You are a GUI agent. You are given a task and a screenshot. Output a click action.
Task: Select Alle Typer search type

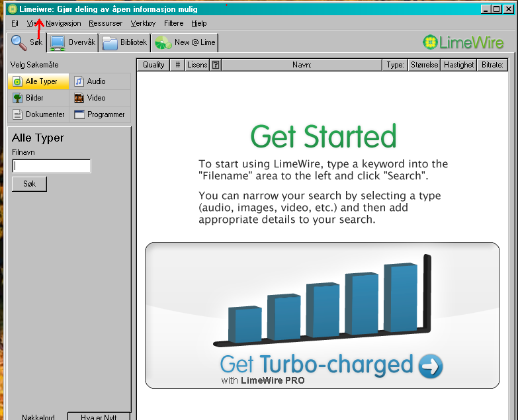pos(38,81)
